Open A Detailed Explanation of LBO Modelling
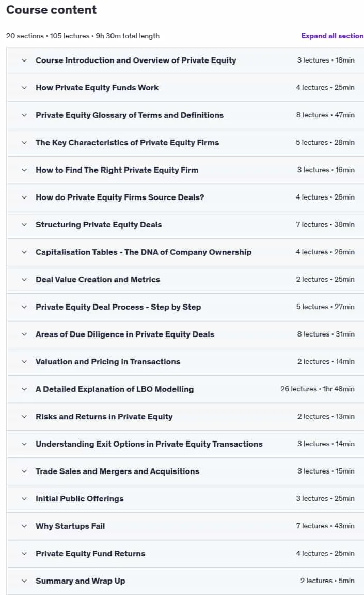Screen dimensions: 364x595 coord(115,389)
